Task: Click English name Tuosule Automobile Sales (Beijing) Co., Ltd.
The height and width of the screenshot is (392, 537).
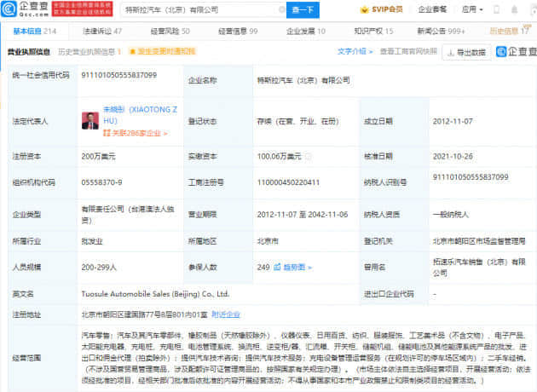Action: (x=155, y=294)
